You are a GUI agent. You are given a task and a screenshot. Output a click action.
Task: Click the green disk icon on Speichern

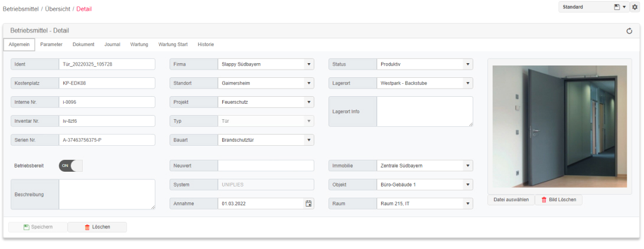pos(26,227)
